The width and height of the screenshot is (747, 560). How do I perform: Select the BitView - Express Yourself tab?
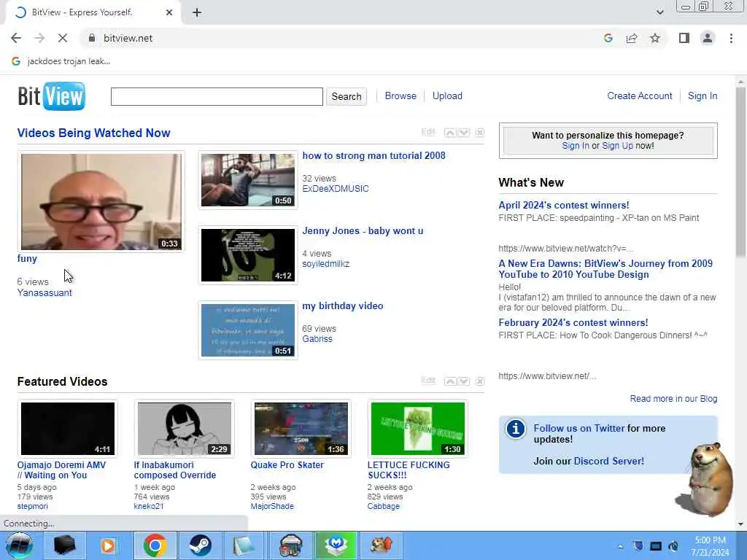pyautogui.click(x=93, y=13)
